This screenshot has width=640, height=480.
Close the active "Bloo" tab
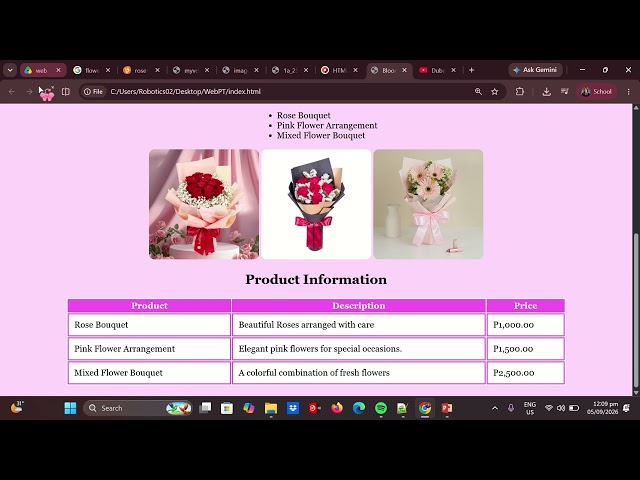404,70
